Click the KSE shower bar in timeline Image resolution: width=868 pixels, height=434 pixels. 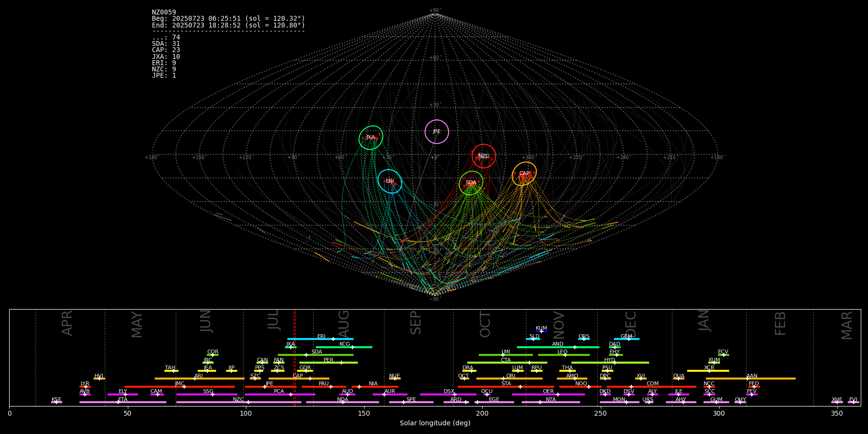[56, 402]
